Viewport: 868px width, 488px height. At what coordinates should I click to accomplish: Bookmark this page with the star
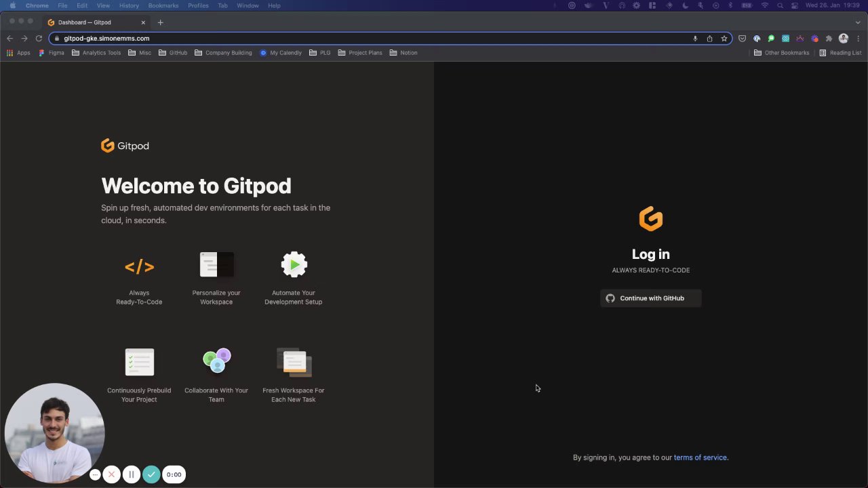(x=724, y=39)
